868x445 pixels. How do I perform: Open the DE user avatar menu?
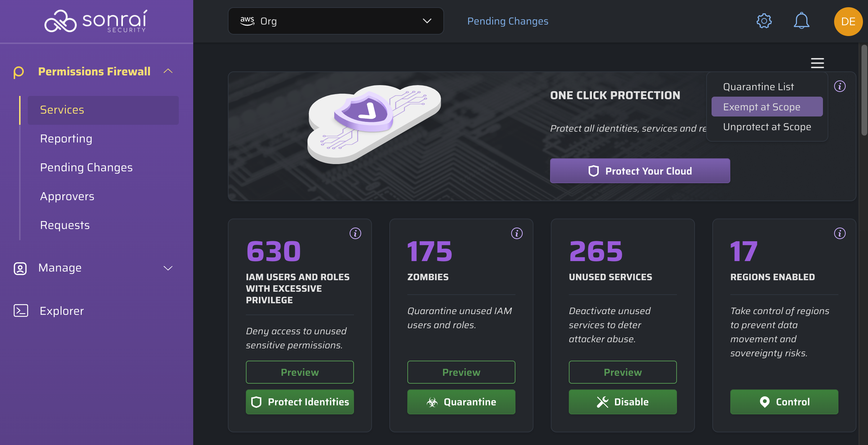pos(848,22)
